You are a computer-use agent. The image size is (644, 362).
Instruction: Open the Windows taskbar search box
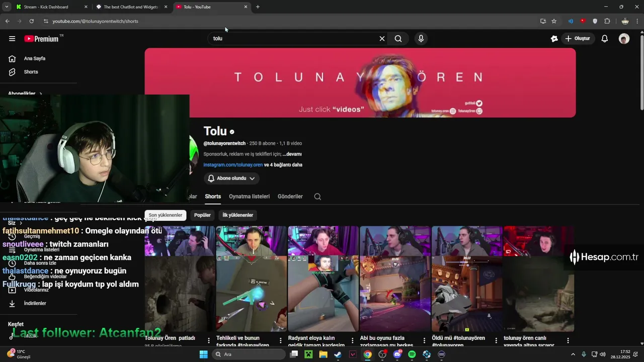249,354
